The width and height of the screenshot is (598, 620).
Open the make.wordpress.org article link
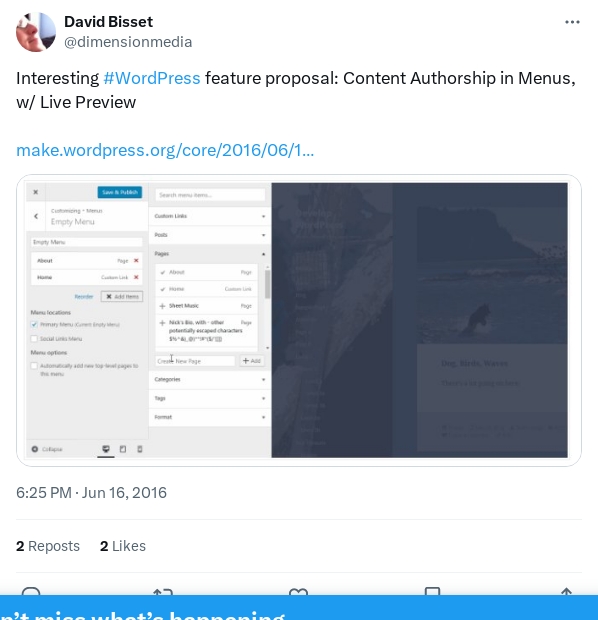[x=165, y=150]
